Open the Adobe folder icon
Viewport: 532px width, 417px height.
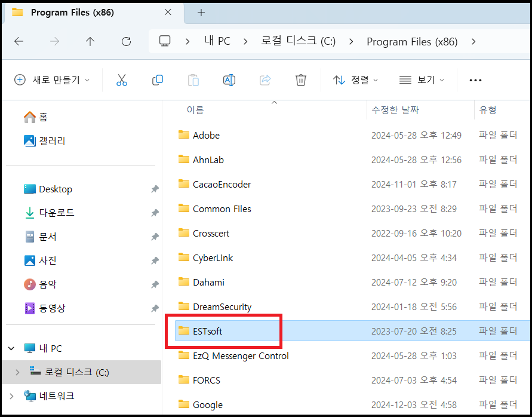[x=183, y=135]
